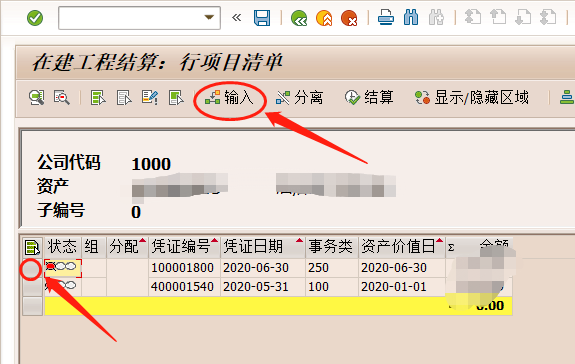Click the 凭证编号 column header
This screenshot has height=364, width=575.
(x=184, y=247)
